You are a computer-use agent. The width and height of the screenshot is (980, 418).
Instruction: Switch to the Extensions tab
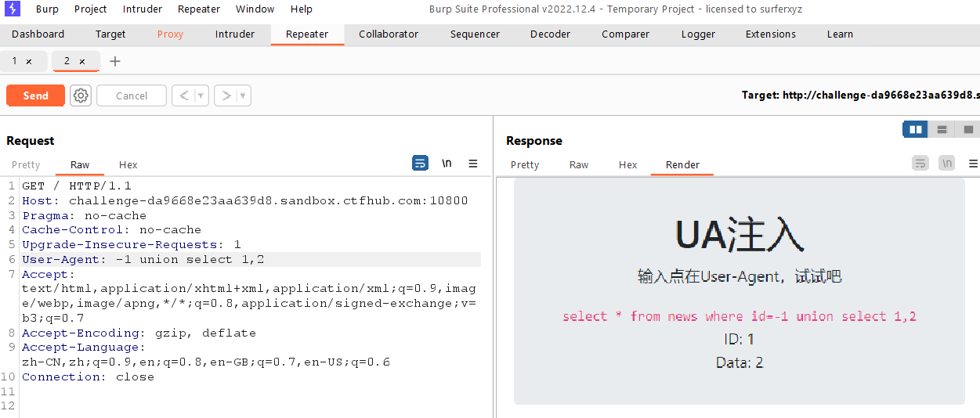(771, 34)
